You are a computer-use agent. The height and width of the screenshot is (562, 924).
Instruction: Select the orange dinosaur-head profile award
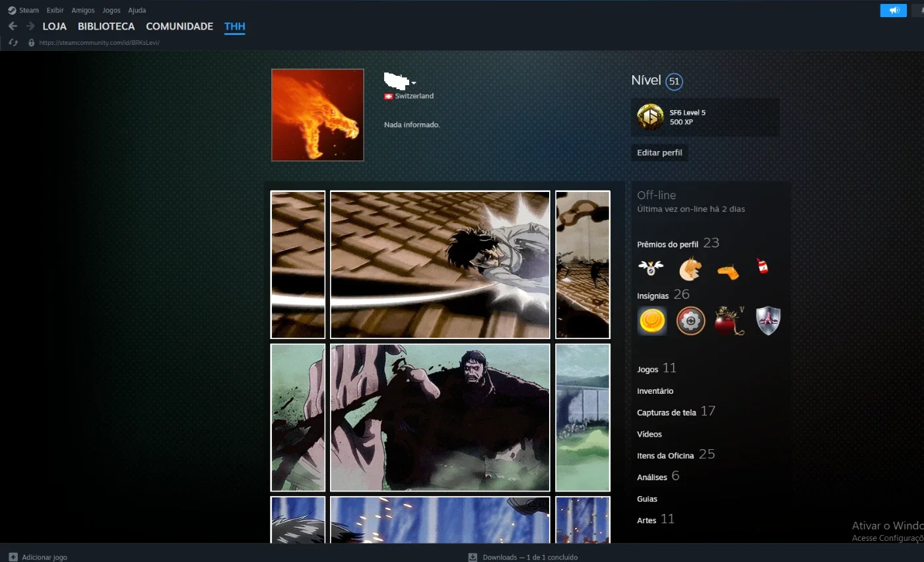[x=728, y=272]
